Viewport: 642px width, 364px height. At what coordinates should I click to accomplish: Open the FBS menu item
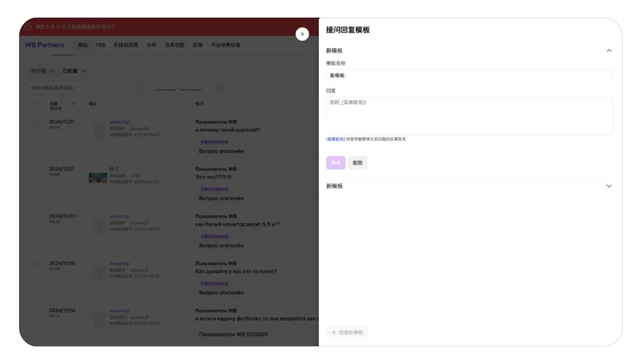coord(100,45)
